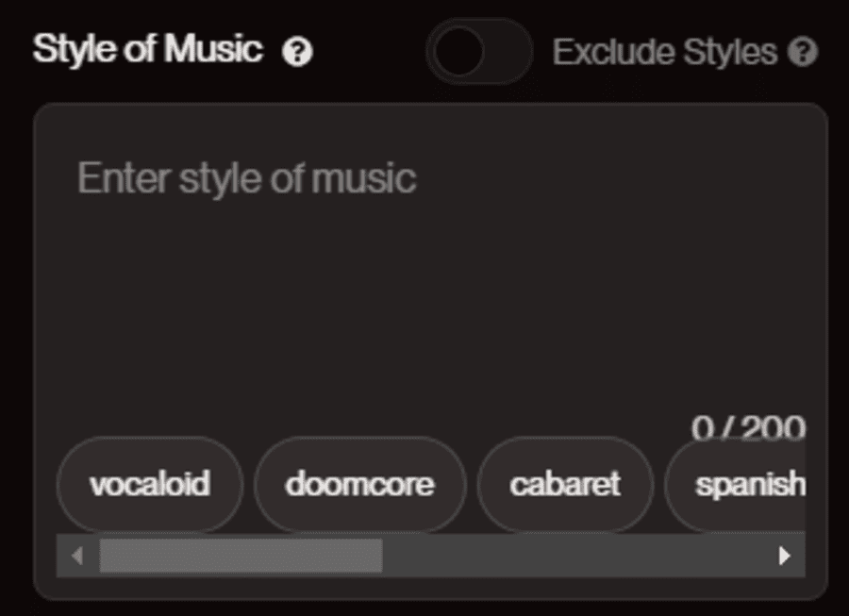Enable the Exclude Styles switch

478,52
